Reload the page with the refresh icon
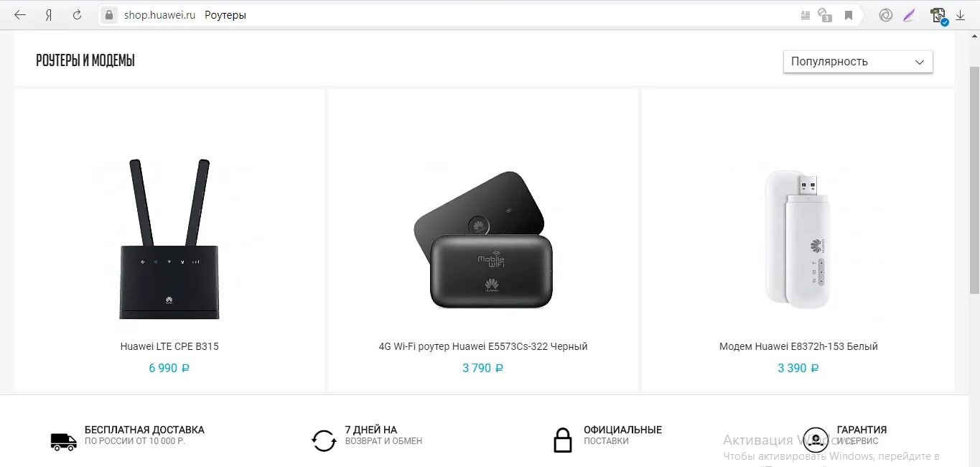This screenshot has width=980, height=467. pyautogui.click(x=77, y=14)
